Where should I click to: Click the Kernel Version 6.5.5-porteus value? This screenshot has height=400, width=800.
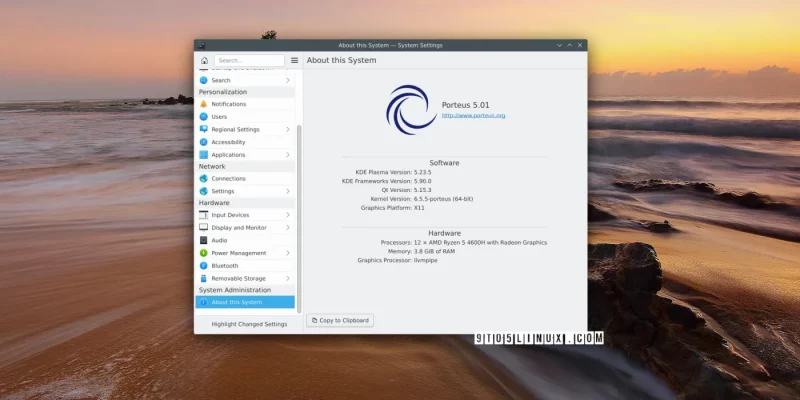click(443, 199)
